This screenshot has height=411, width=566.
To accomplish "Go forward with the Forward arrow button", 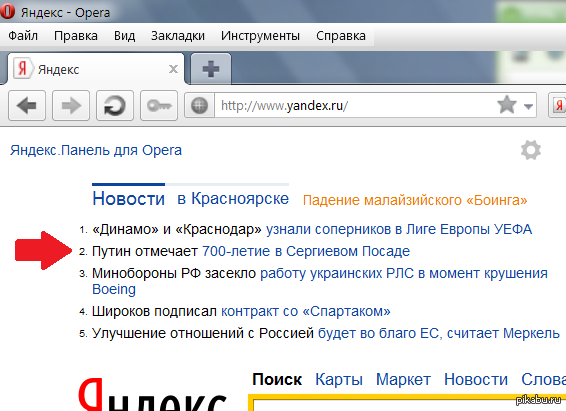I will (x=71, y=105).
